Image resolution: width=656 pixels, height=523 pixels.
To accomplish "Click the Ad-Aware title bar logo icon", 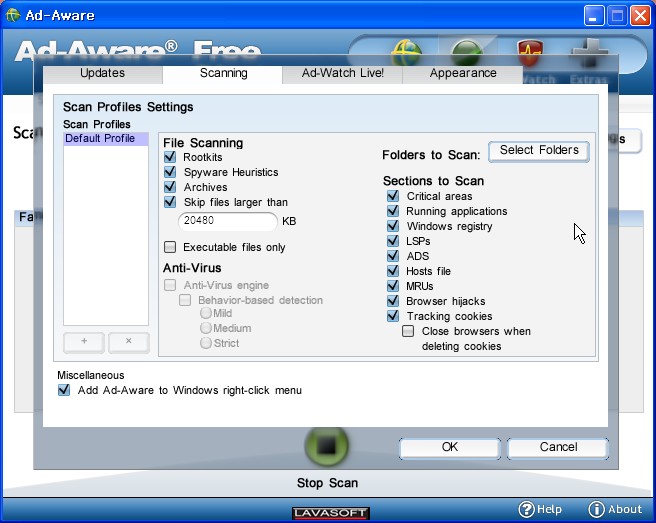I will pyautogui.click(x=13, y=15).
